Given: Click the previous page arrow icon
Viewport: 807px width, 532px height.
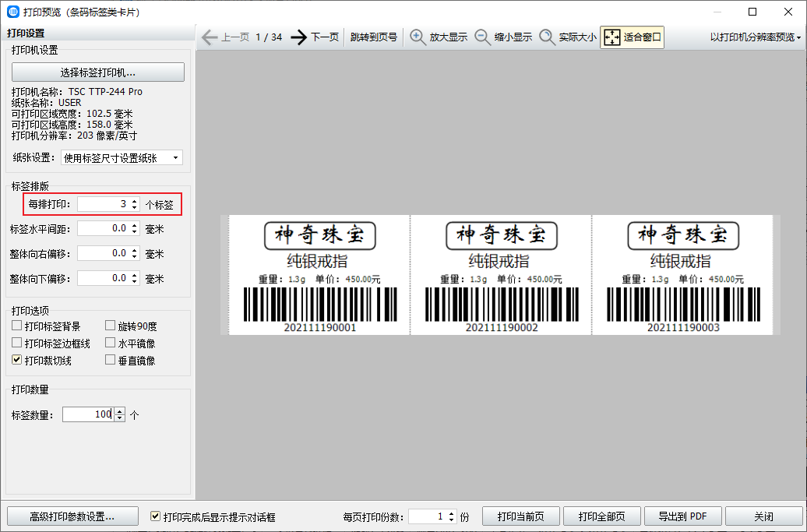Looking at the screenshot, I should (210, 37).
